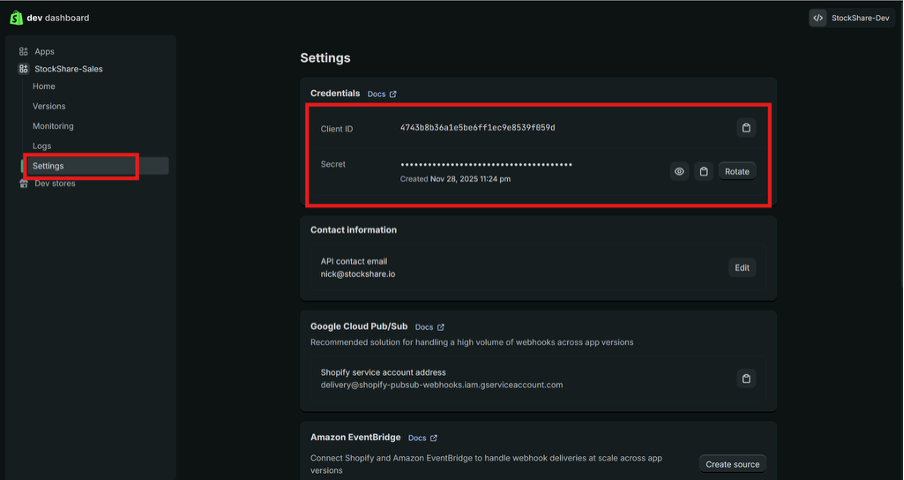This screenshot has width=904, height=480.
Task: Click the Dev stores storefront icon
Action: [x=24, y=183]
